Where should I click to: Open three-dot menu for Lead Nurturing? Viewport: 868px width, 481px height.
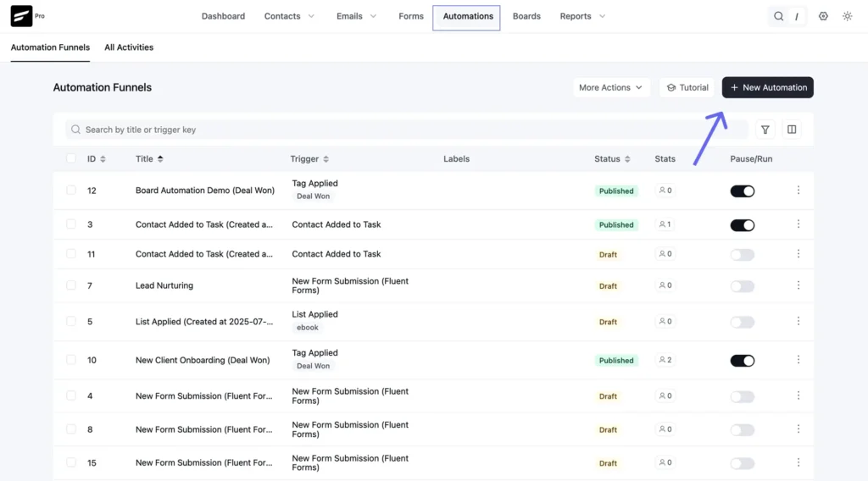[x=798, y=285]
